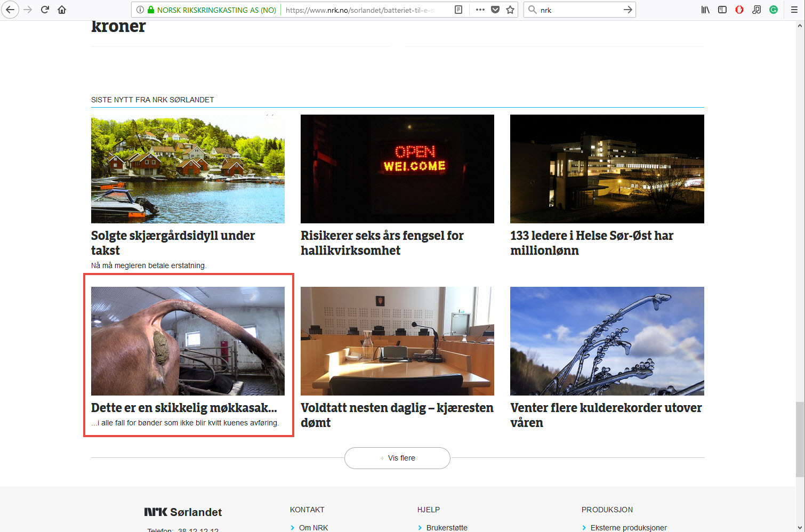Open the cow barn thumbnail image
The width and height of the screenshot is (805, 532).
coord(188,341)
